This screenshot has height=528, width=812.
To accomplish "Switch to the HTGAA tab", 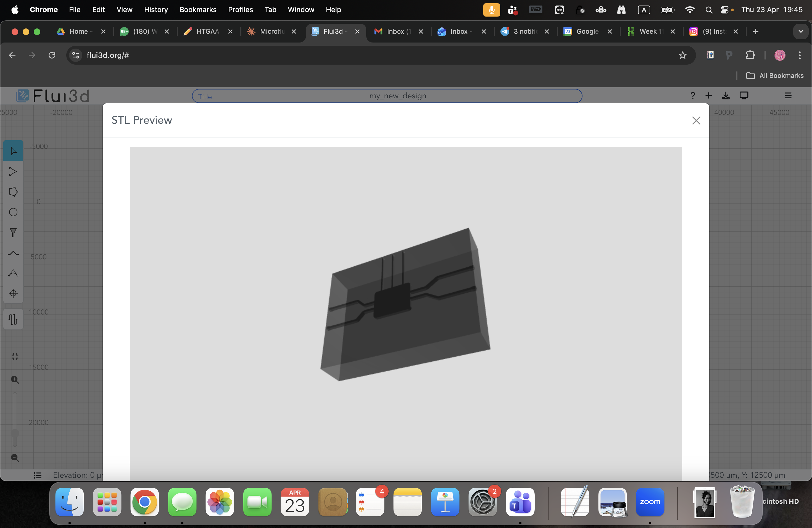I will pyautogui.click(x=208, y=31).
